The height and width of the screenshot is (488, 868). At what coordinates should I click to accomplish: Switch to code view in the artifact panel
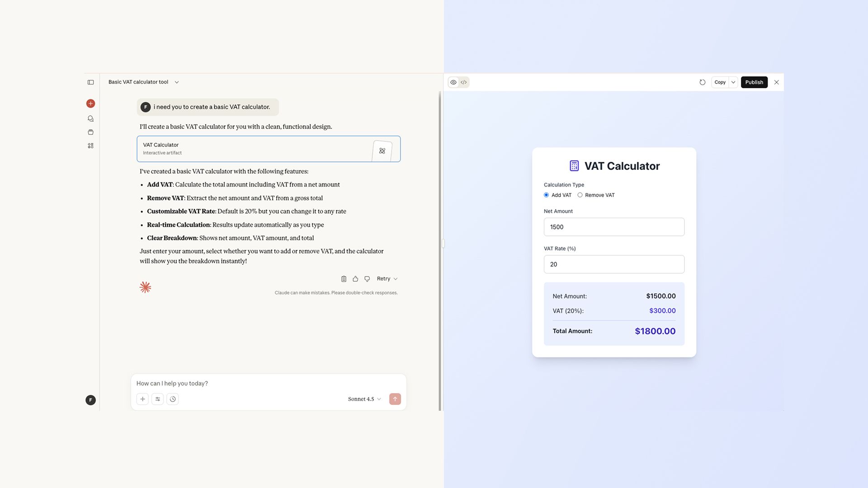tap(464, 82)
